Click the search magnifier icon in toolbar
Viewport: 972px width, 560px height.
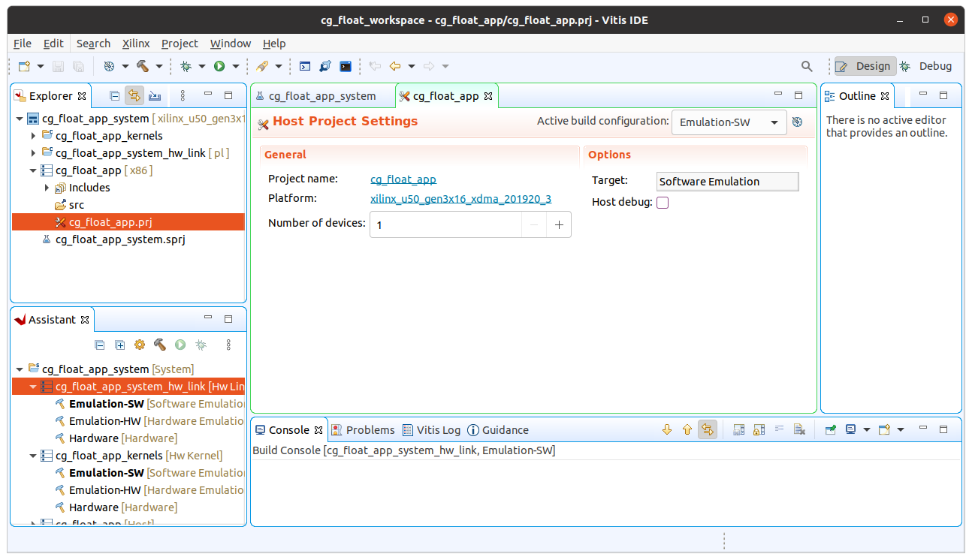[x=807, y=66]
